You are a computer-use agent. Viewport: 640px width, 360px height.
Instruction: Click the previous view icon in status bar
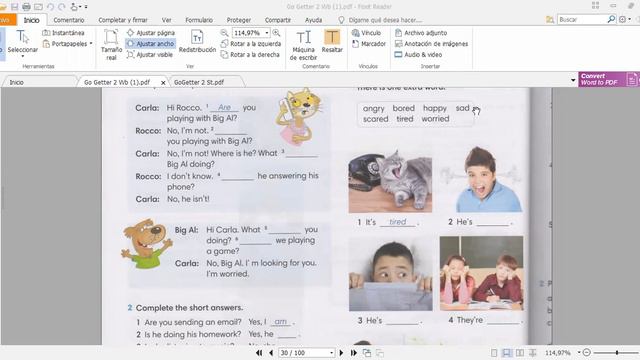pyautogui.click(x=367, y=353)
